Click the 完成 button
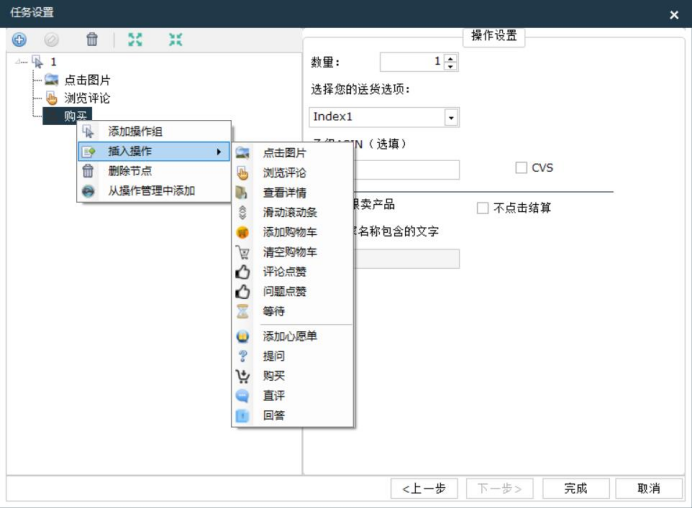This screenshot has height=509, width=692. [575, 488]
